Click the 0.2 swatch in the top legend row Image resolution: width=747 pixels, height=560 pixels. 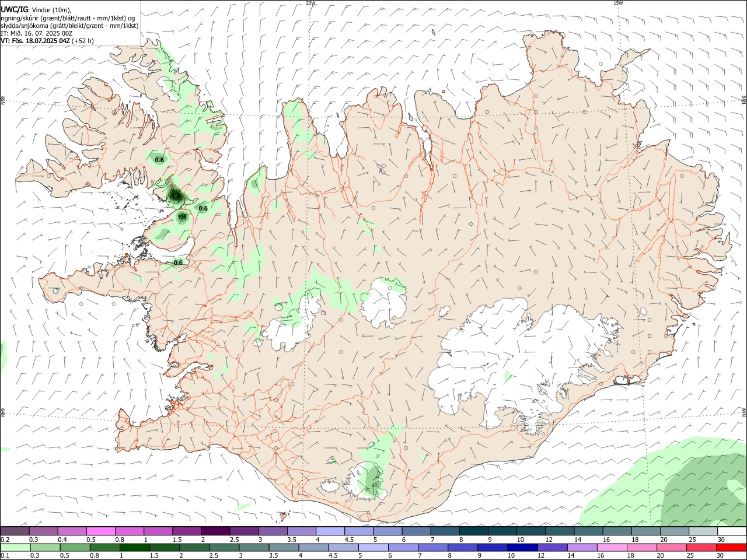click(15, 531)
